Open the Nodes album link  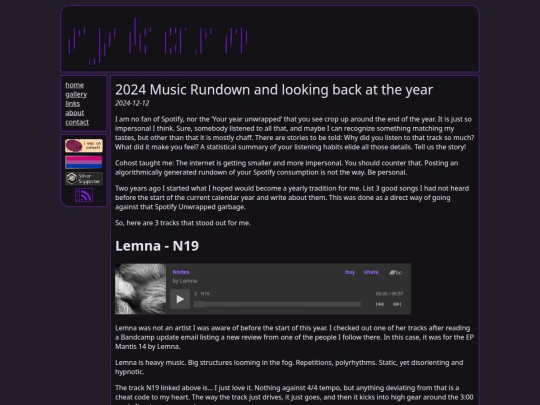point(181,272)
